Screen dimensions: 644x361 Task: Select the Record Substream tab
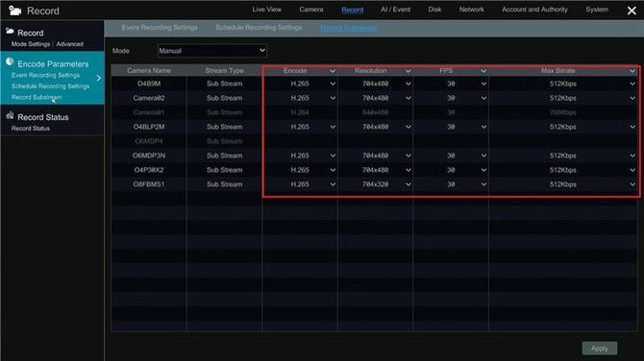tap(348, 28)
